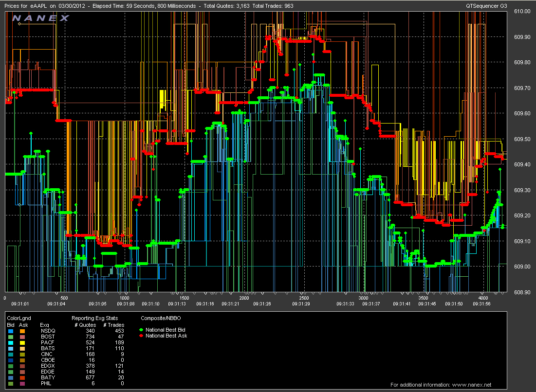Click the CINC exchange label
This screenshot has height=392, width=536.
(x=47, y=354)
